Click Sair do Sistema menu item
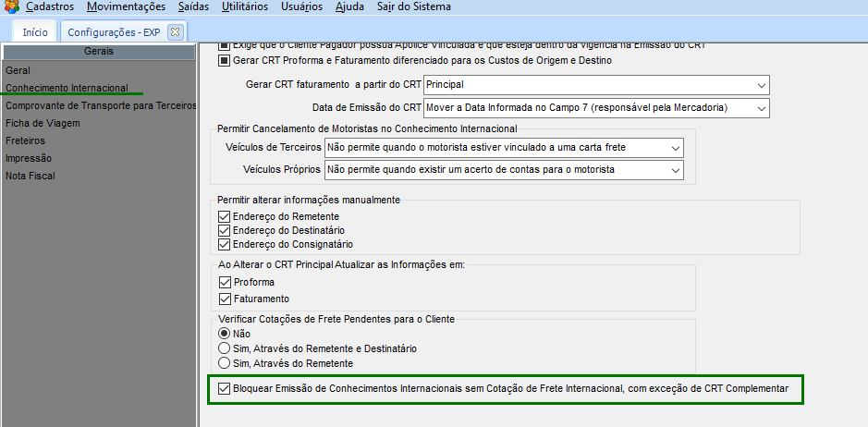868x427 pixels. point(414,6)
